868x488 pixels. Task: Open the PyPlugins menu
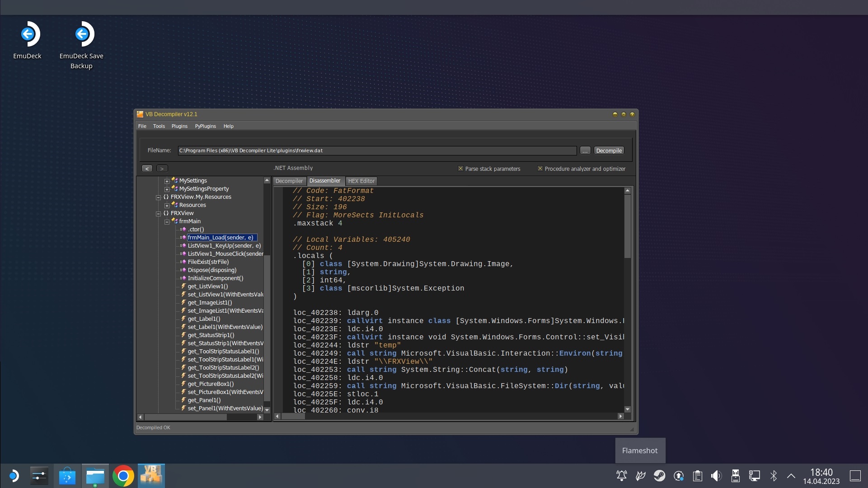(x=206, y=126)
